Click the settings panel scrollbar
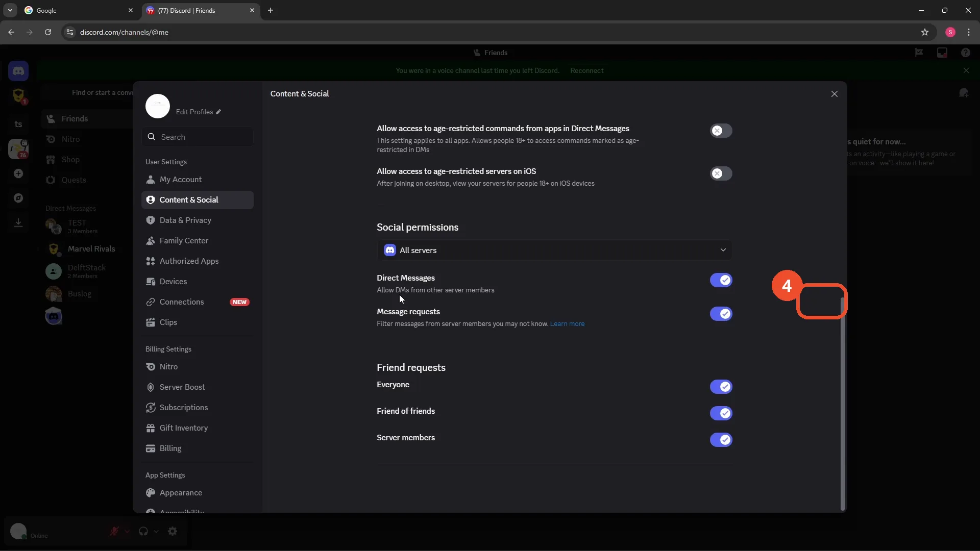This screenshot has height=551, width=980. click(x=842, y=403)
